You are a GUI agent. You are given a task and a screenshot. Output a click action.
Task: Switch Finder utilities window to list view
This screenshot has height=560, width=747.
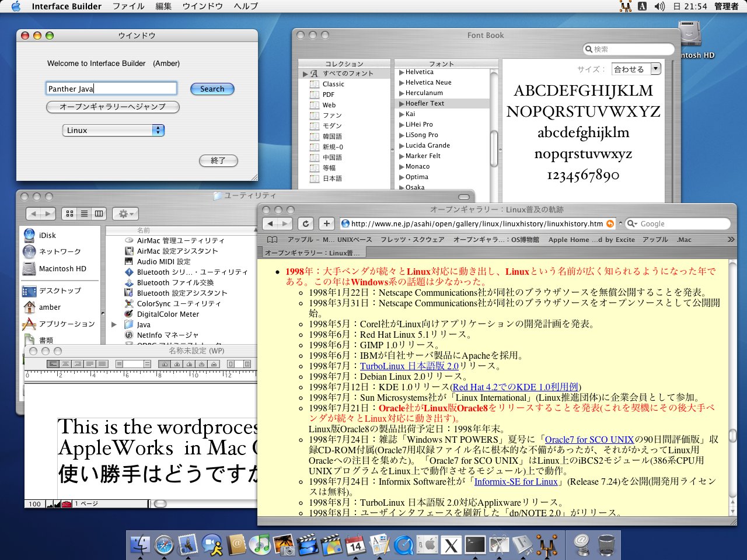[x=84, y=213]
